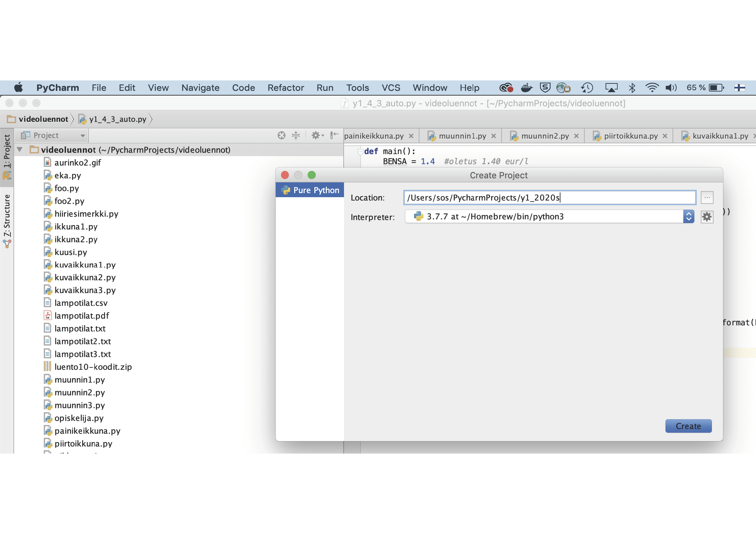Click the browse location ellipsis button
The width and height of the screenshot is (756, 534).
coord(707,198)
